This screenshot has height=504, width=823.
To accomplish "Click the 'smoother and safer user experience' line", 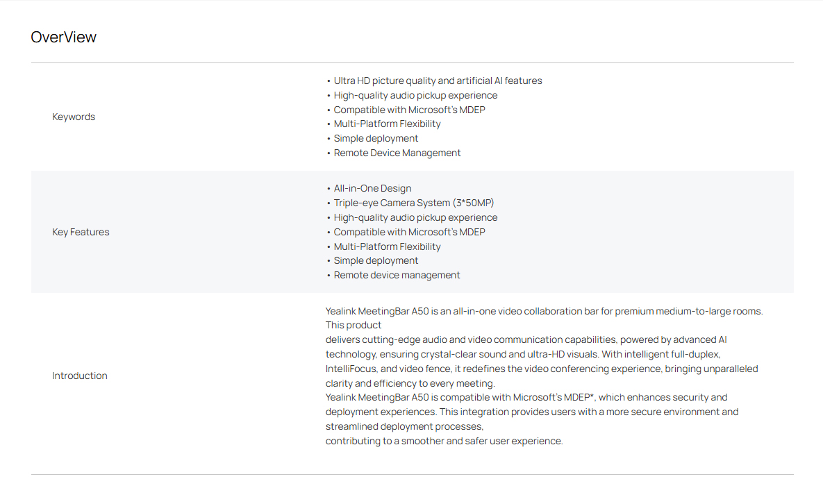I will (444, 441).
